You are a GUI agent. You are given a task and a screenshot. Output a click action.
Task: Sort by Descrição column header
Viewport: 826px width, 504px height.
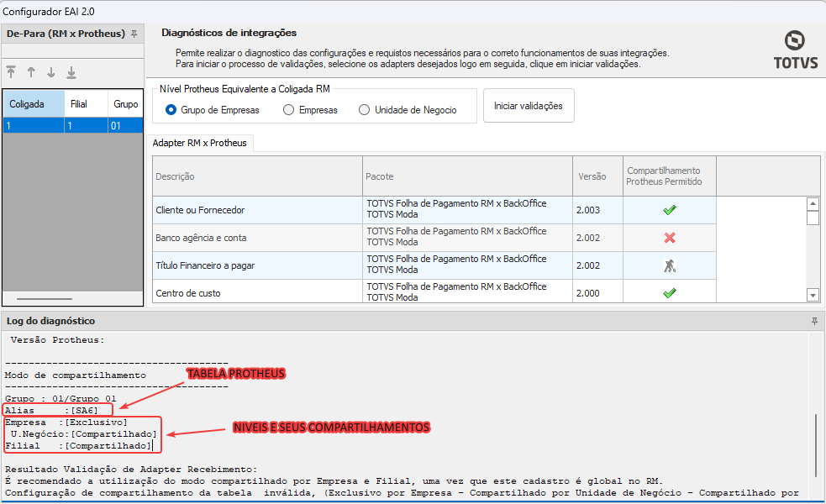coord(258,176)
